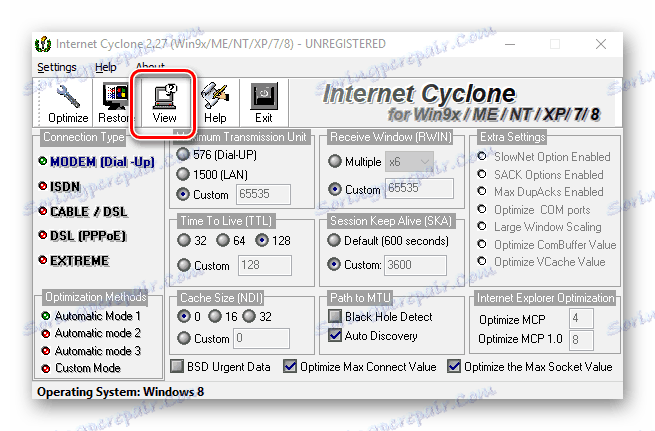Enable Max DupAcks Enabled setting

point(482,191)
